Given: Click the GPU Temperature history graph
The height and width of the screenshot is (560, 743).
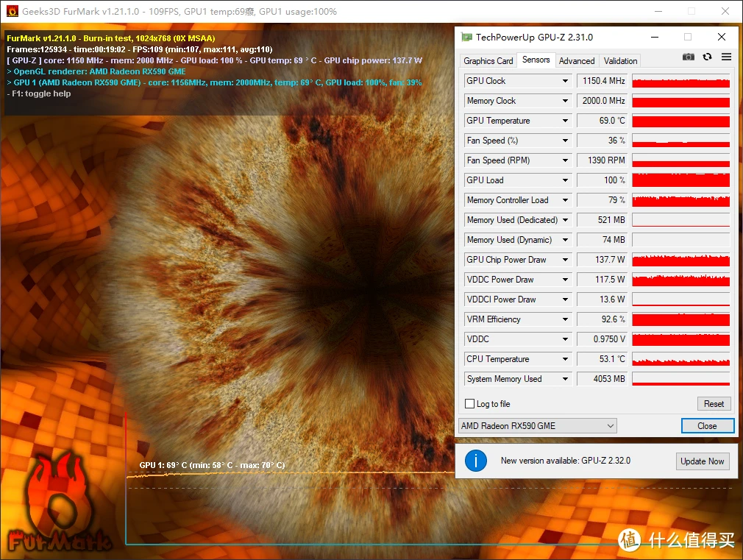Looking at the screenshot, I should (x=681, y=121).
